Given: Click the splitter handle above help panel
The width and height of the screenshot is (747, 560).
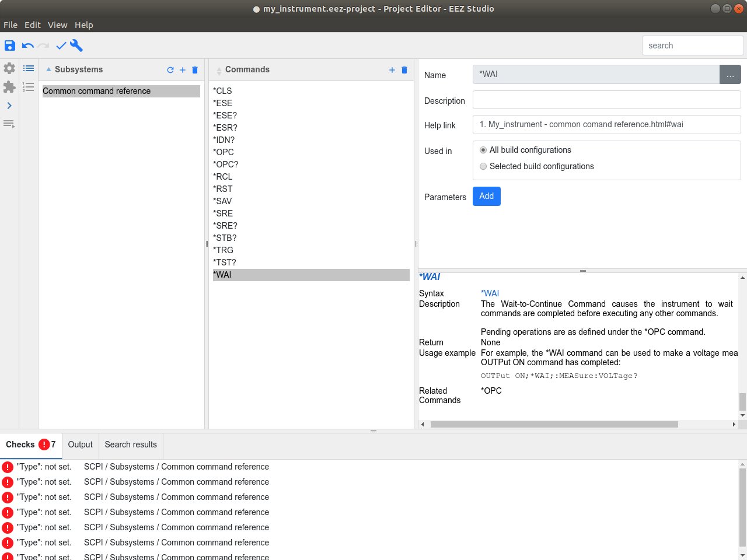Looking at the screenshot, I should click(x=582, y=271).
